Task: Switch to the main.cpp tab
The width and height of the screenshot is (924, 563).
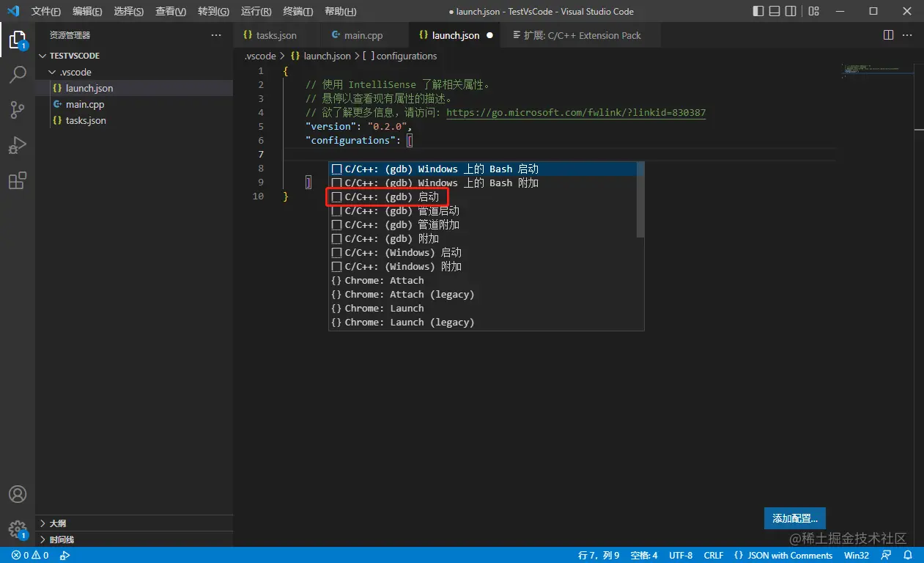Action: [x=364, y=34]
